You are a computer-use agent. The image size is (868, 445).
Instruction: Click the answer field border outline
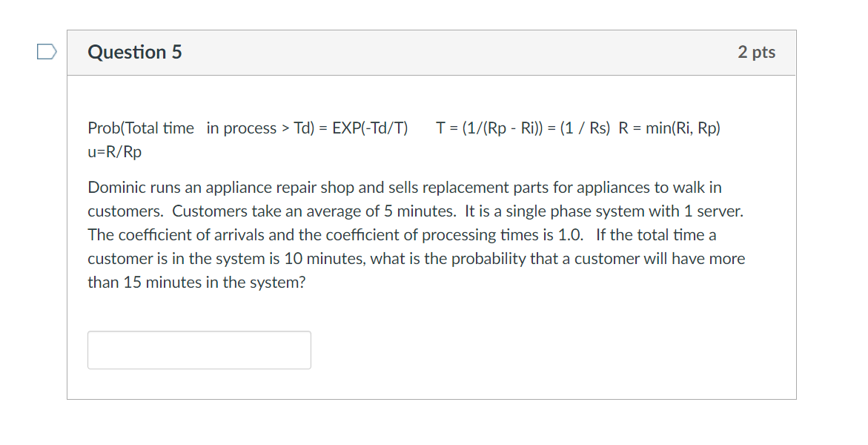click(199, 332)
